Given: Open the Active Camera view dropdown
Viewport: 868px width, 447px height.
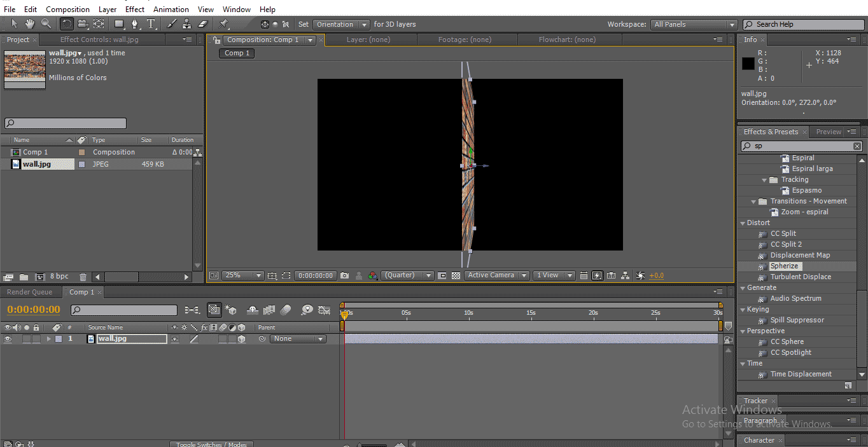Looking at the screenshot, I should pyautogui.click(x=497, y=275).
